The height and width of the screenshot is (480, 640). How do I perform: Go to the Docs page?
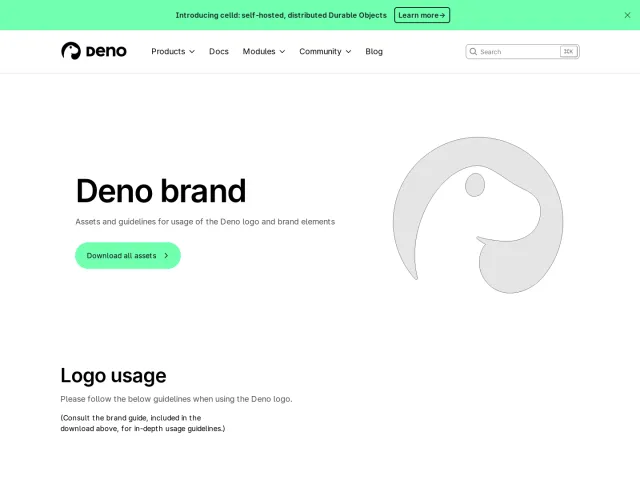tap(219, 51)
